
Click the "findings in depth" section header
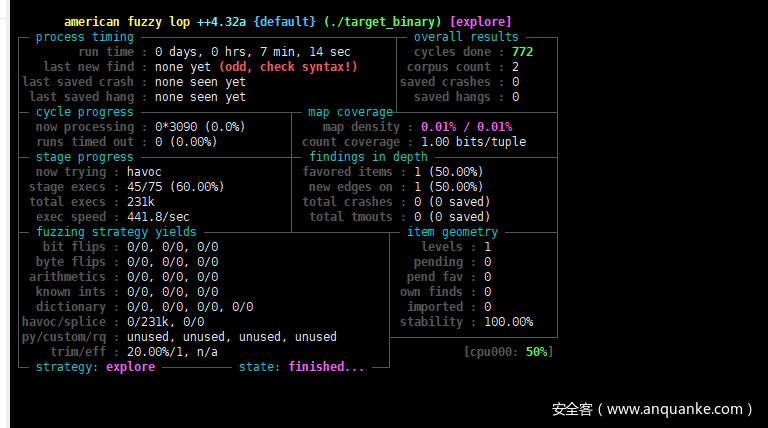[x=368, y=157]
